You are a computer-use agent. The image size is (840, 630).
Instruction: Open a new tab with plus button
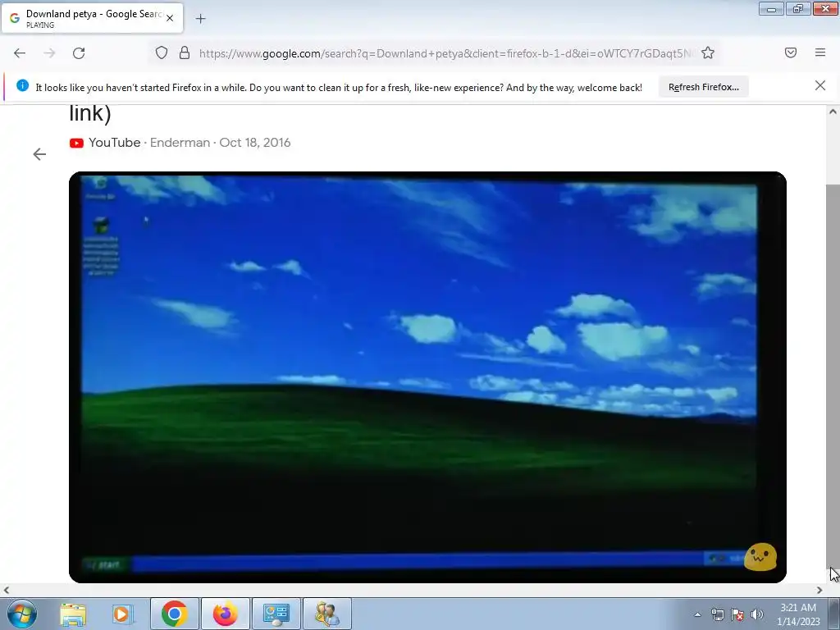(200, 19)
